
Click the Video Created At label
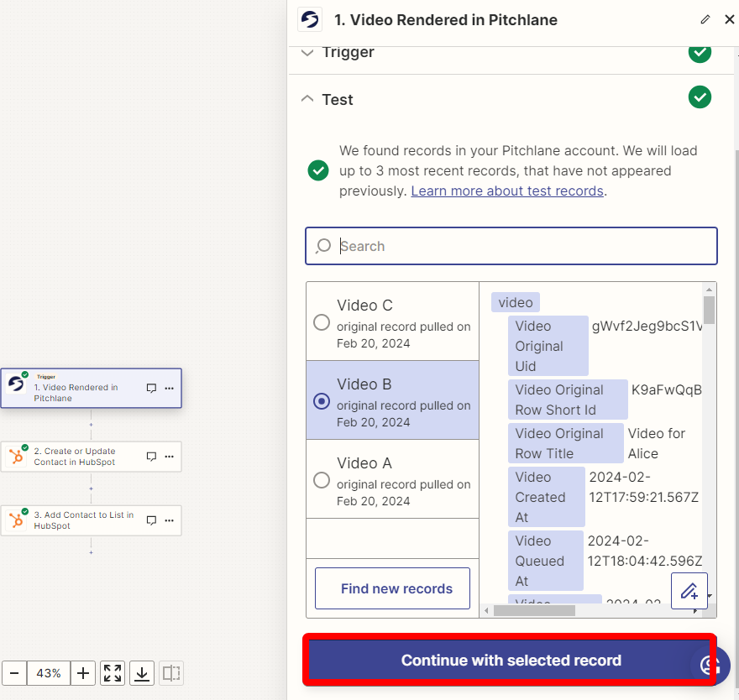tap(547, 497)
